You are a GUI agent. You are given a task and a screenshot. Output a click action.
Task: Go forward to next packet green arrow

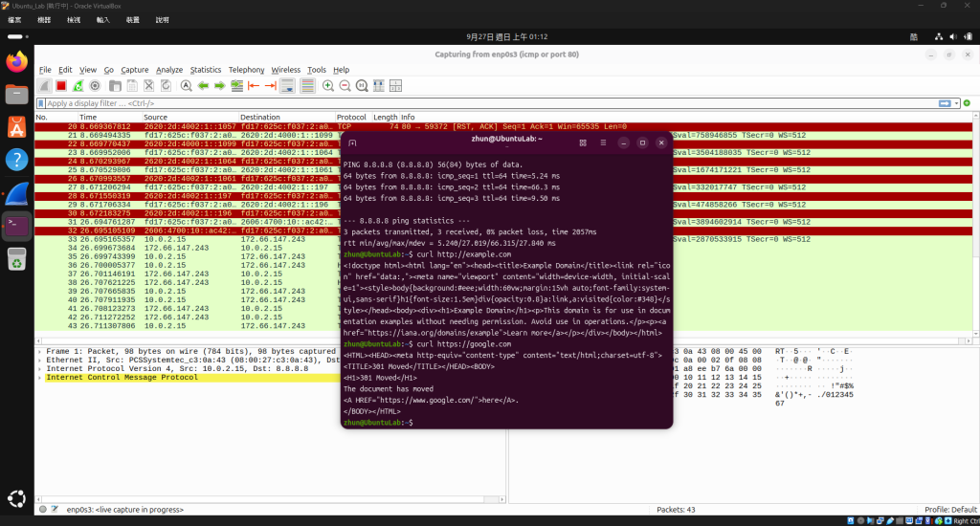[220, 86]
